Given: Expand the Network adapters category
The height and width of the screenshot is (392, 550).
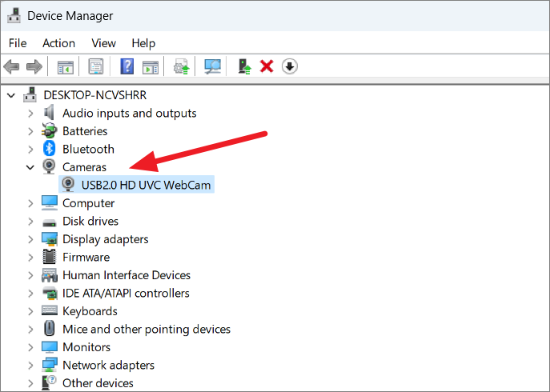Looking at the screenshot, I should [x=31, y=366].
